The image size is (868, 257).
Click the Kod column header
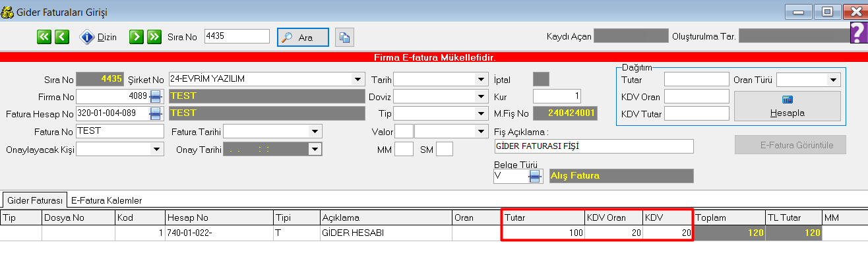click(x=140, y=217)
